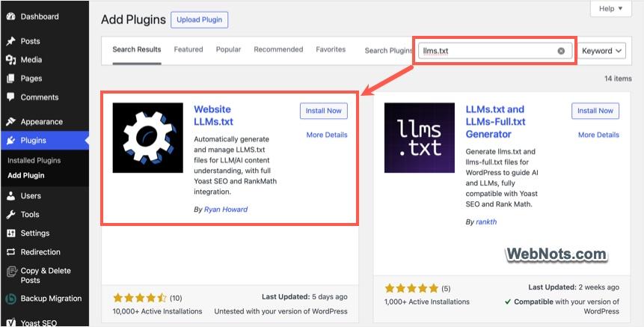This screenshot has width=644, height=327.
Task: Open LLMs.txt and LLMs-Full.txt Generator title
Action: coord(496,122)
